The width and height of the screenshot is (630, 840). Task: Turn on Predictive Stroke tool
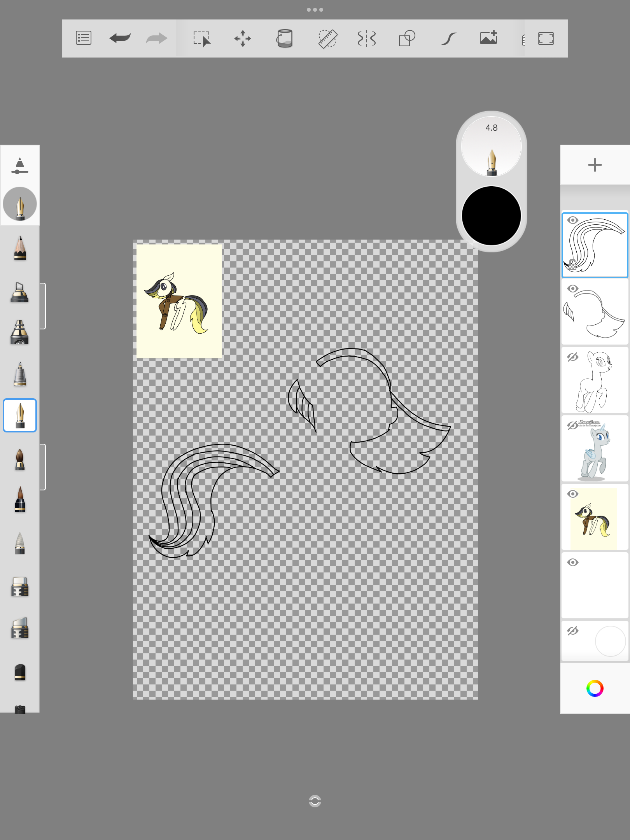click(x=448, y=38)
